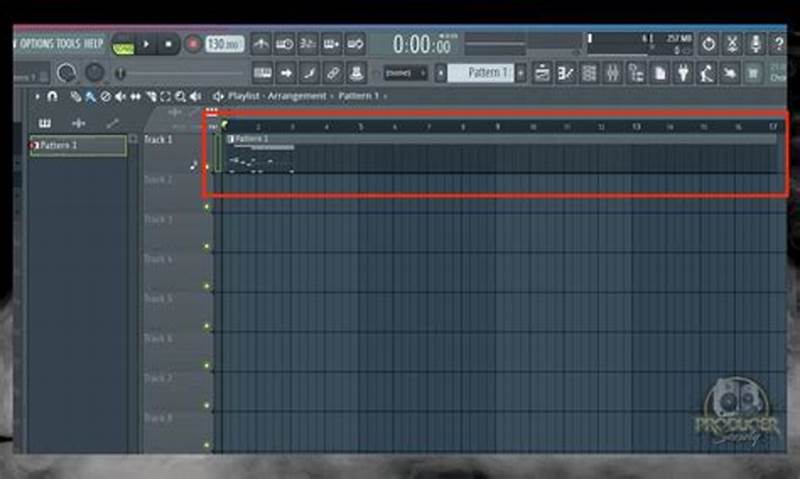This screenshot has height=479, width=800.
Task: Select the playlist Zoom magnifier tool
Action: (180, 96)
